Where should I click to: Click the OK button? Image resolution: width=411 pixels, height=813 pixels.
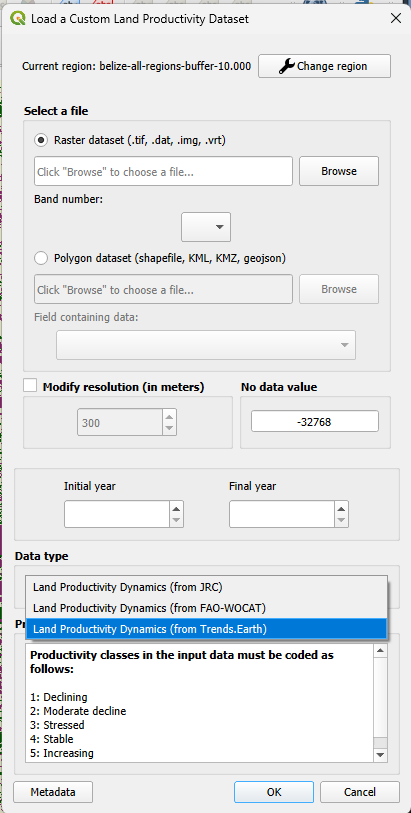(x=274, y=792)
